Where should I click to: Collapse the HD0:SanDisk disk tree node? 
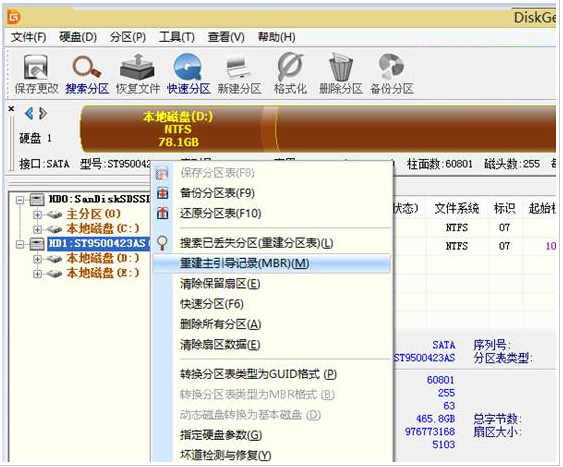pyautogui.click(x=20, y=200)
